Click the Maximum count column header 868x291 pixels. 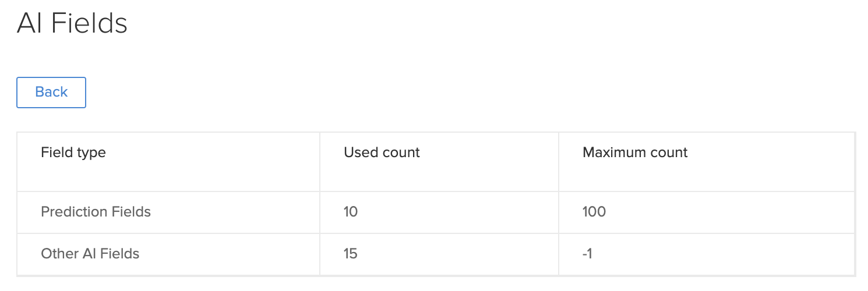(635, 152)
